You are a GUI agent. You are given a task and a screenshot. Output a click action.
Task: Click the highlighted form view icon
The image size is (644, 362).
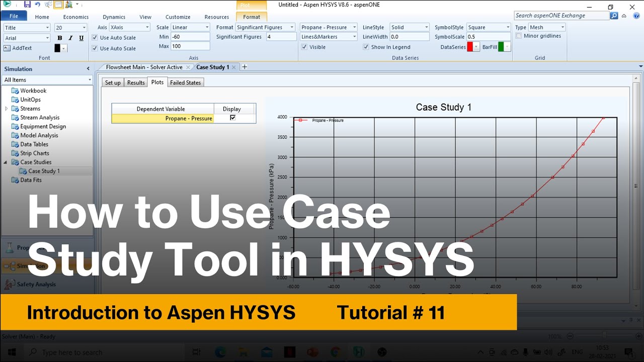58,5
